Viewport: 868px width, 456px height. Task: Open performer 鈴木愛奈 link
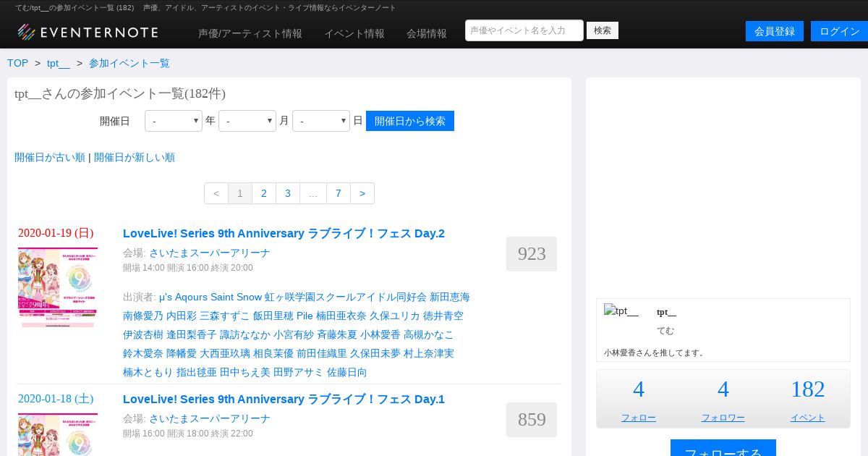(x=143, y=353)
